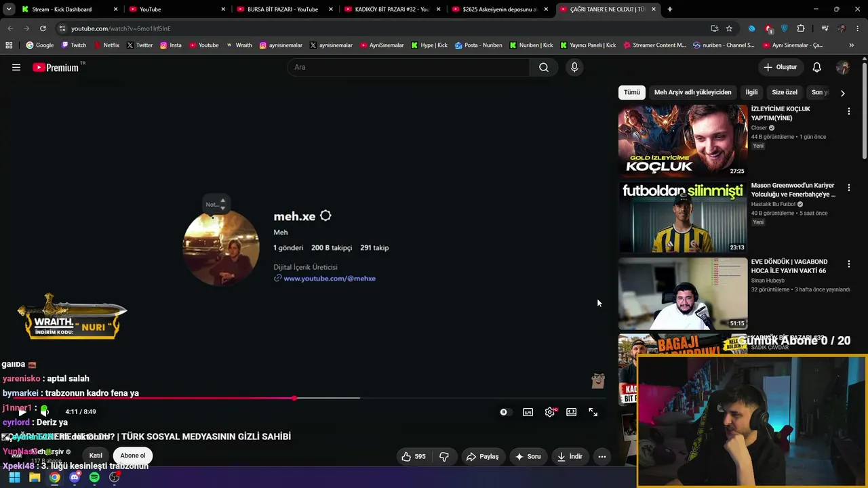
Task: Click the Soru ask button
Action: [528, 457]
